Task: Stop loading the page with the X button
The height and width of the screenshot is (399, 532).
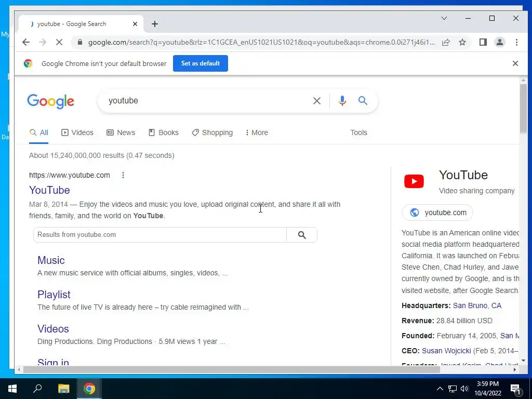Action: tap(59, 42)
